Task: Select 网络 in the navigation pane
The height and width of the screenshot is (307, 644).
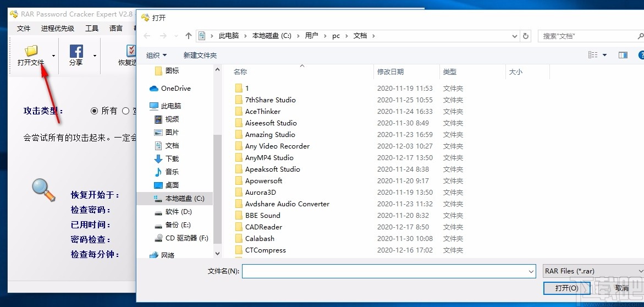Action: point(162,255)
